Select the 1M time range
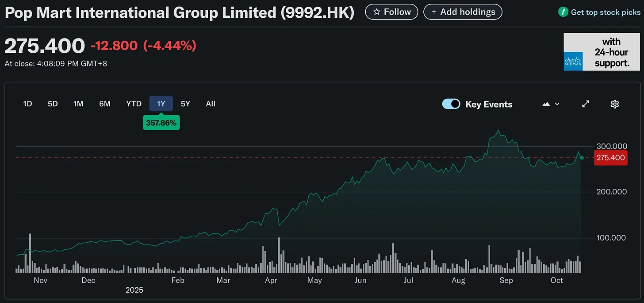This screenshot has height=303, width=644. (78, 104)
